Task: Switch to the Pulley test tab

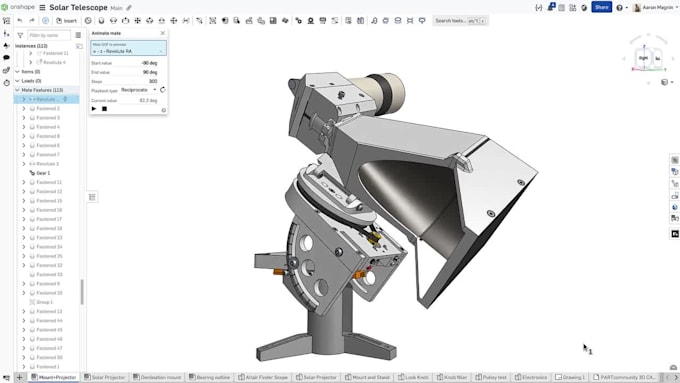Action: pos(491,377)
